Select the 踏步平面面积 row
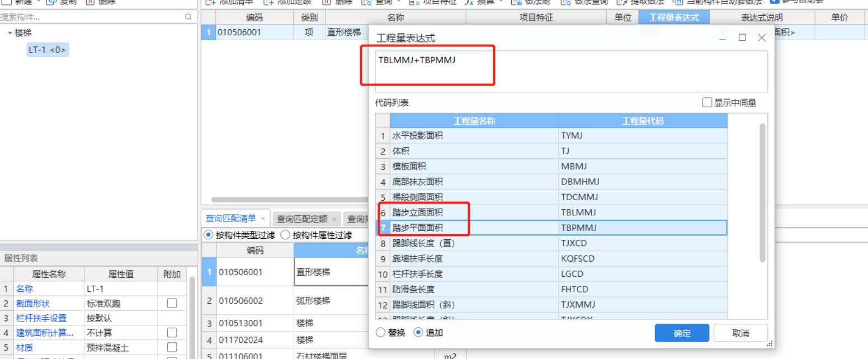 [x=551, y=228]
